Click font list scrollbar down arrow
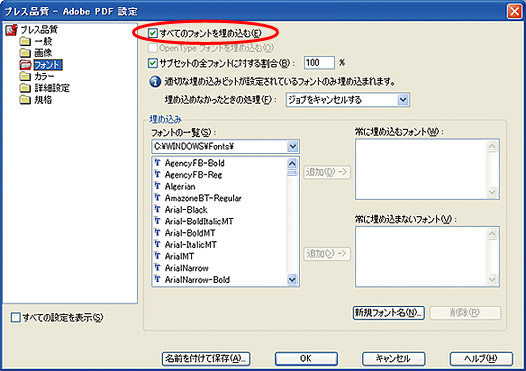 292,279
